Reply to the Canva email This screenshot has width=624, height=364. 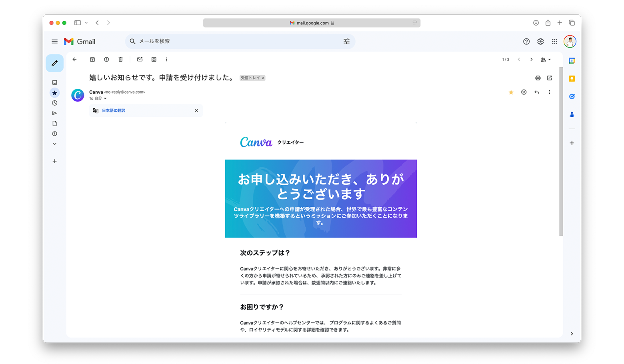[x=537, y=92]
